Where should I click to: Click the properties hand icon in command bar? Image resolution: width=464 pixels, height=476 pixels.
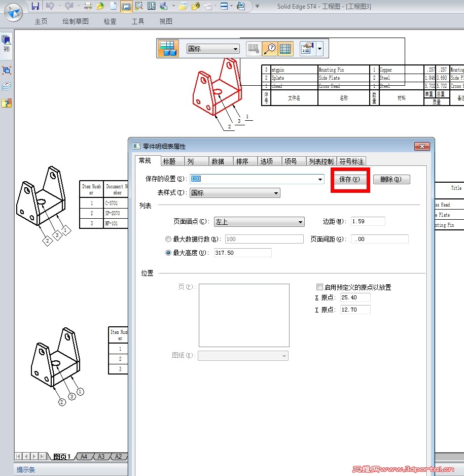tap(307, 49)
